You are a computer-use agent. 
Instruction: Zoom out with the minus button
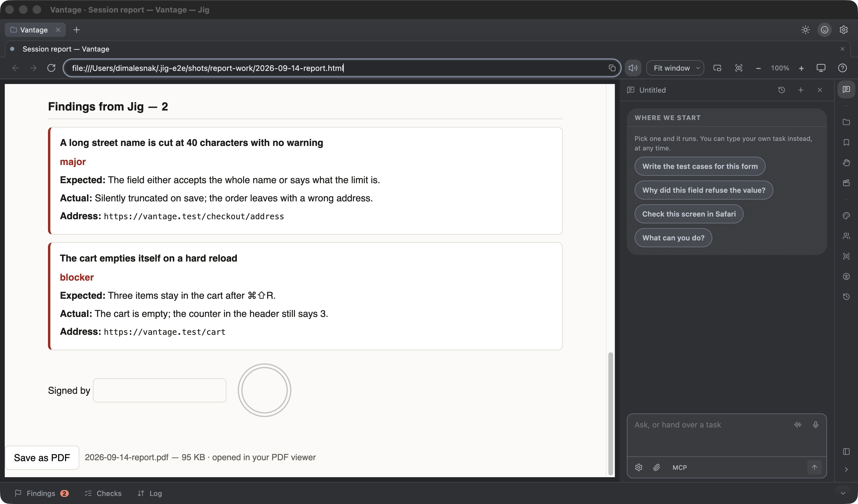point(758,68)
